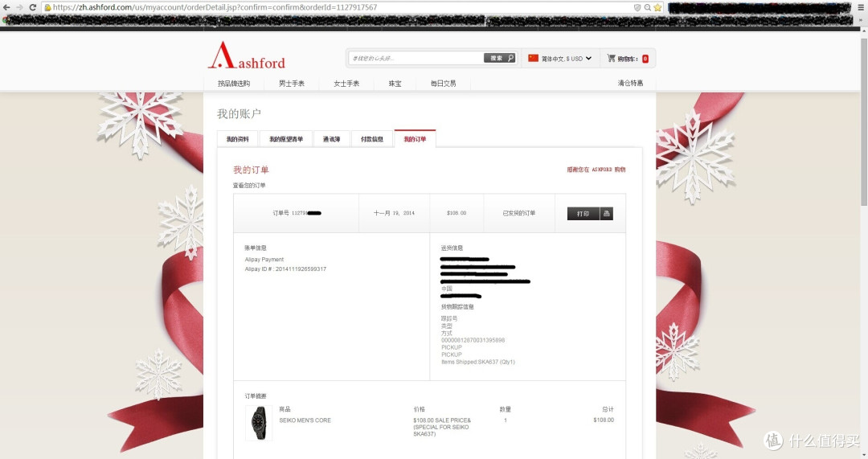Click 感谢您在 ASHFORD 购物 text
The image size is (868, 459).
596,170
